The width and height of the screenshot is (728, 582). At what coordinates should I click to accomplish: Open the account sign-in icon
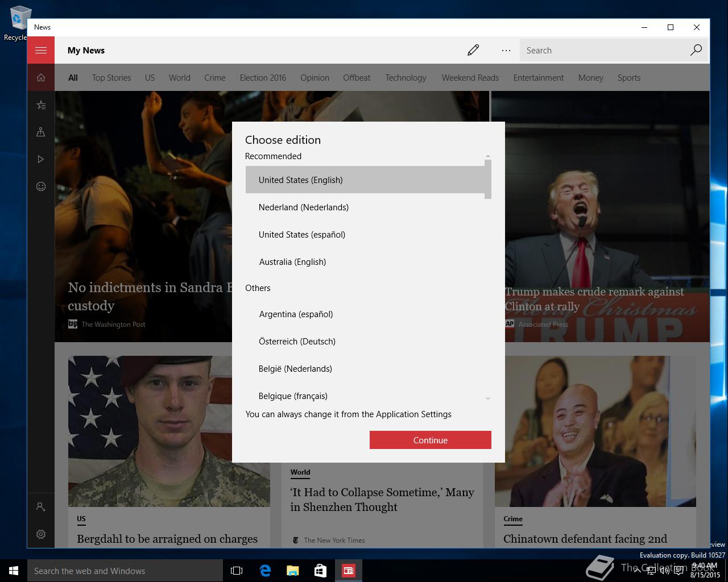(41, 506)
